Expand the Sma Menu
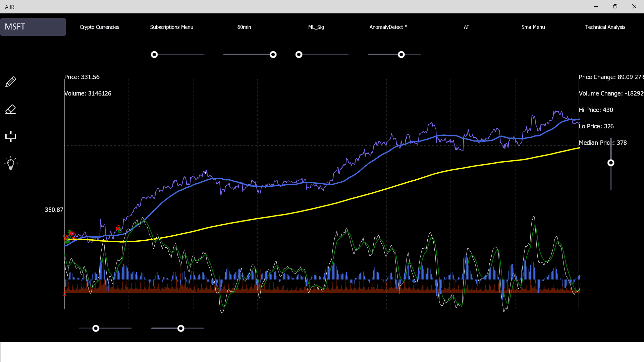The image size is (644, 362). pyautogui.click(x=533, y=27)
